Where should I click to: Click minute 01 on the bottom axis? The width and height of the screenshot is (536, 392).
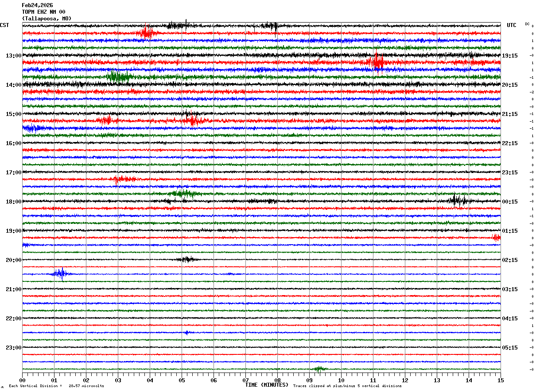54,380
